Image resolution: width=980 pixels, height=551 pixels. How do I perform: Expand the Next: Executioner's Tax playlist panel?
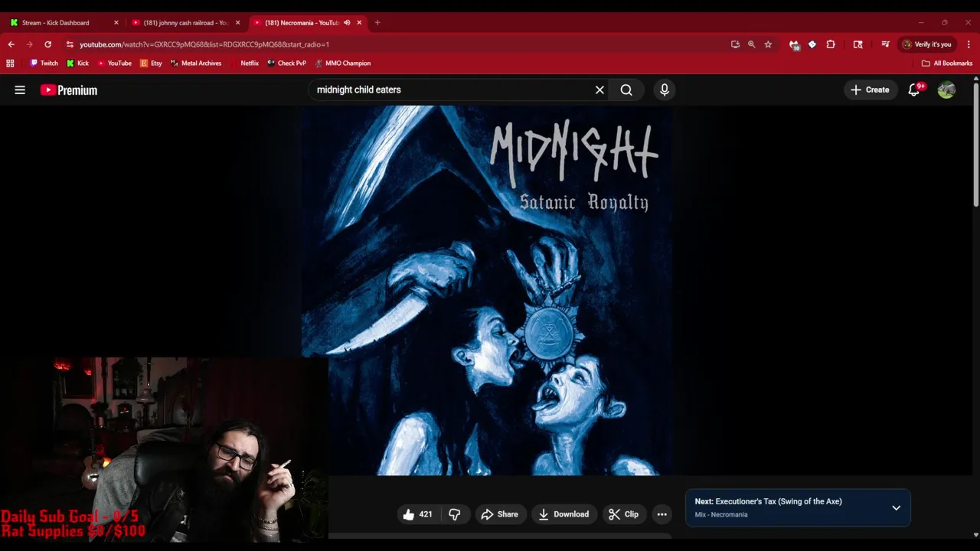tap(897, 508)
